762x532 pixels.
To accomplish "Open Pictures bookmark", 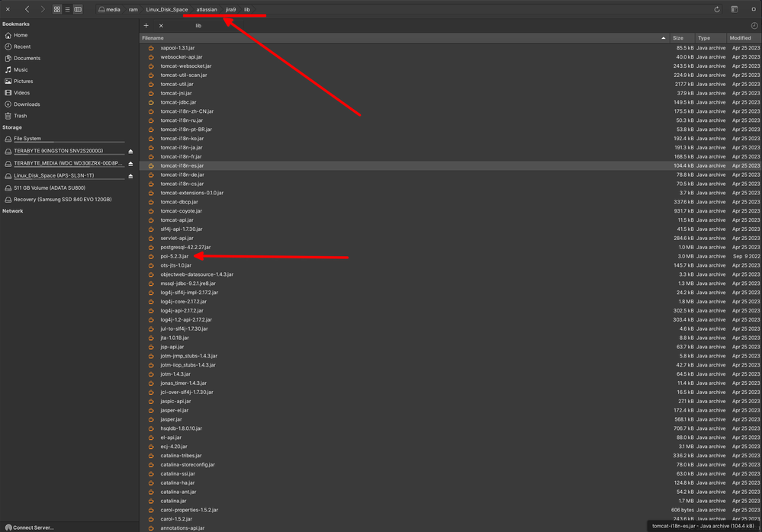I will (23, 81).
